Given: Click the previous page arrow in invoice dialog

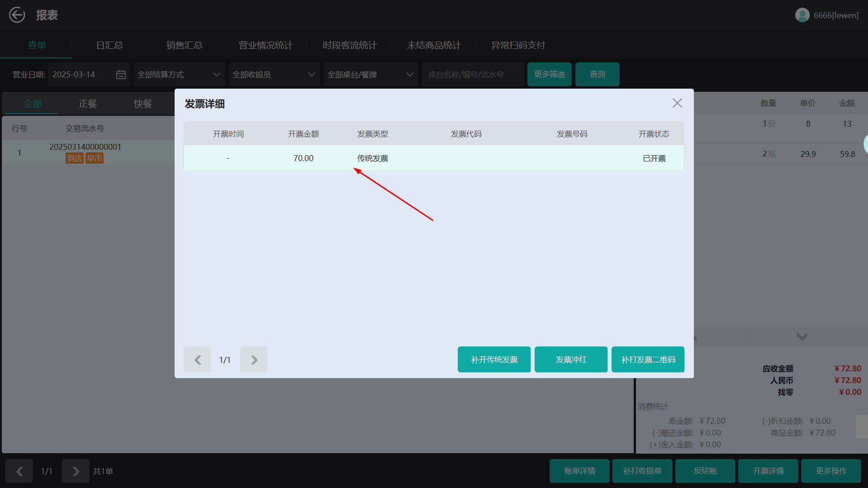Looking at the screenshot, I should [197, 359].
